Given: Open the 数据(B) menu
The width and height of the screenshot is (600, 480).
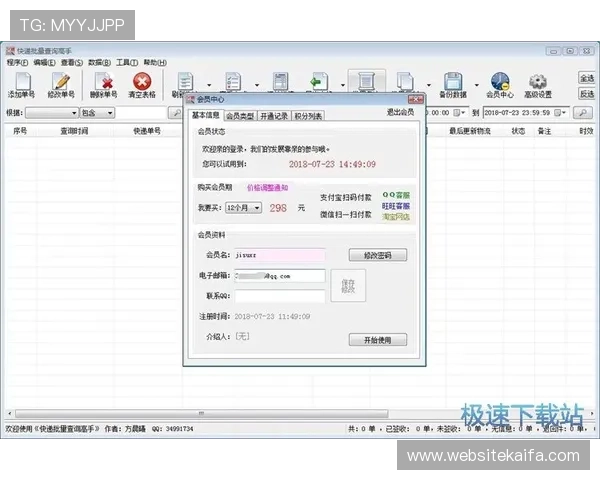Looking at the screenshot, I should [99, 62].
